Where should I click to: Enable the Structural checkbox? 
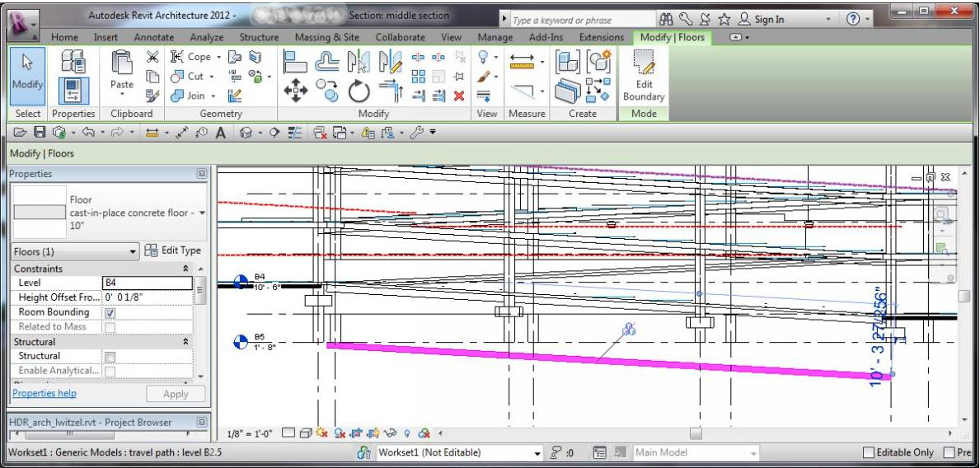(x=109, y=356)
